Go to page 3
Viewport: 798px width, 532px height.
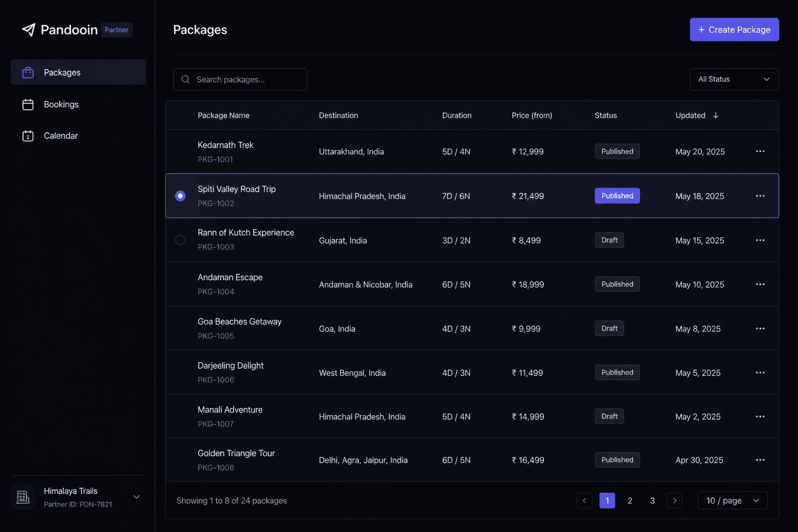click(653, 500)
